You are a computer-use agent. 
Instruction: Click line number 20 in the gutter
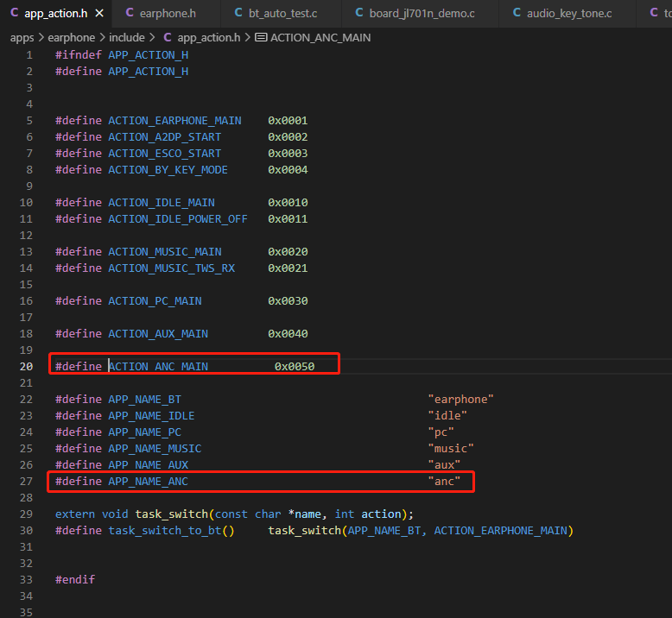click(x=26, y=367)
